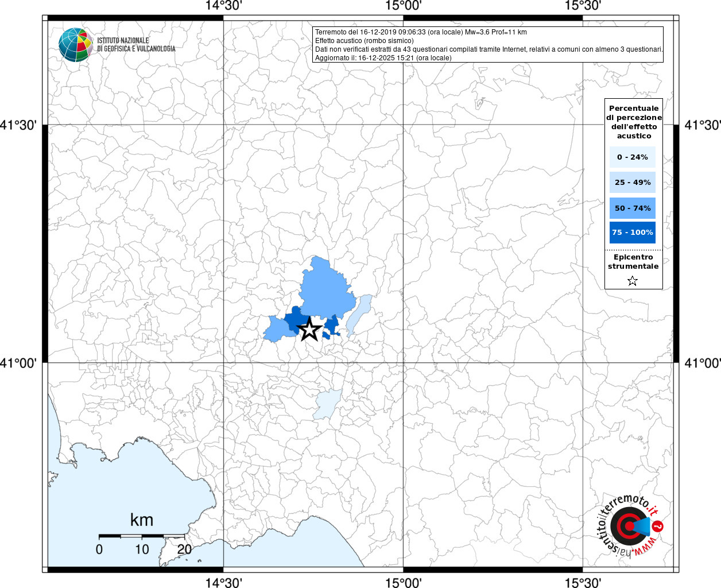The image size is (721, 588).
Task: Select the 50 - 74% legend swatch
Action: tap(633, 208)
